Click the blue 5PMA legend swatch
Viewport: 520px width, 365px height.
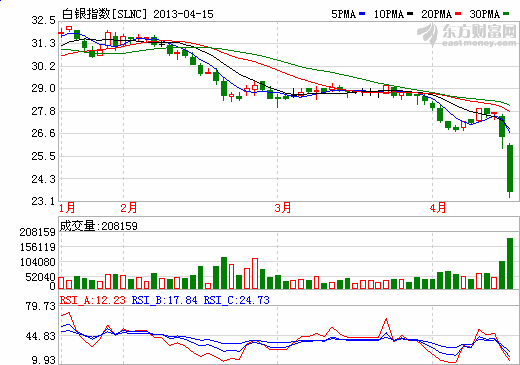362,14
